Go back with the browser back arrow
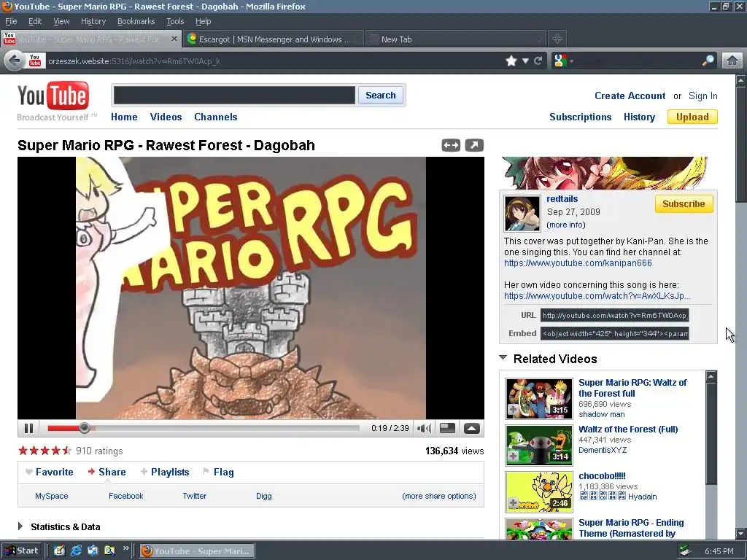Image resolution: width=747 pixels, height=560 pixels. [15, 61]
